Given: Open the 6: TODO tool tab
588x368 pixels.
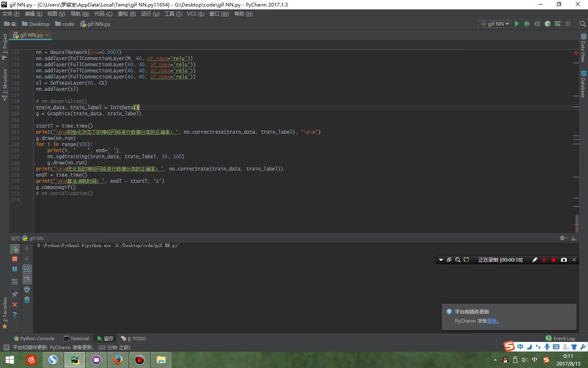Looking at the screenshot, I should pyautogui.click(x=134, y=339).
